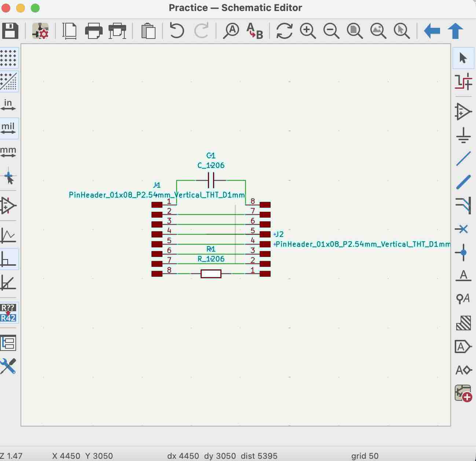The width and height of the screenshot is (476, 461).
Task: Click the J1 reference label
Action: tap(157, 185)
